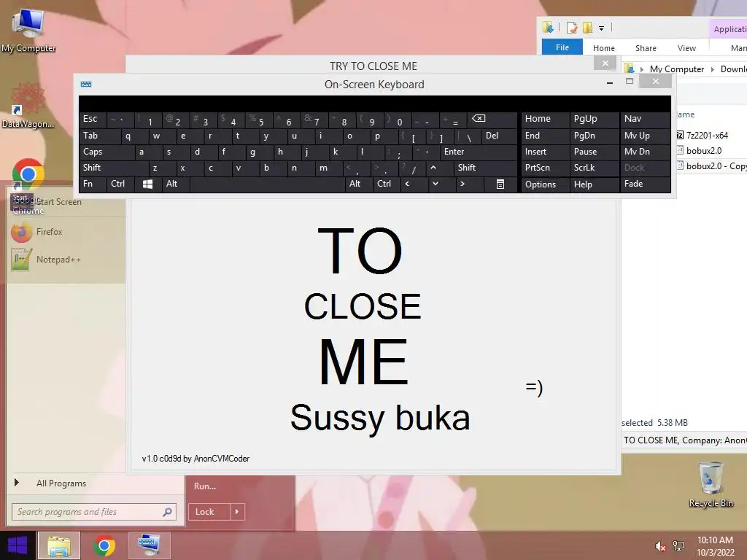Select the bobux2.0 - Copy file
747x560 pixels.
coord(711,166)
